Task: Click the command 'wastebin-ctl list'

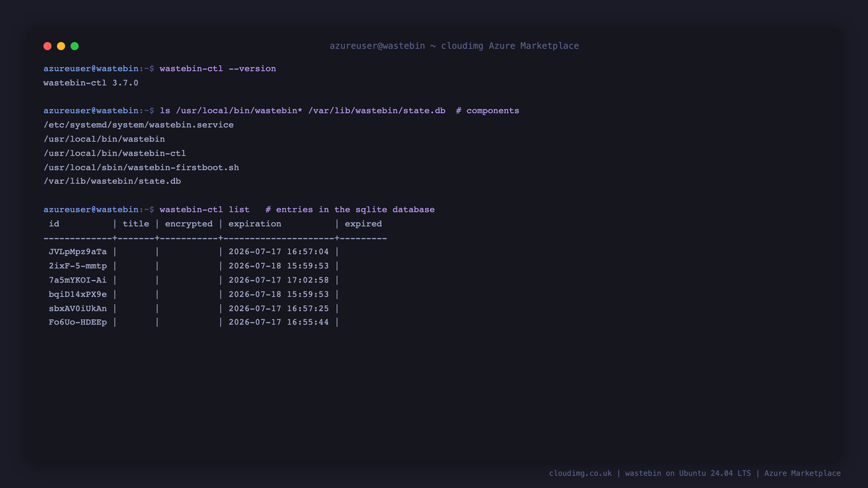Action: [205, 209]
